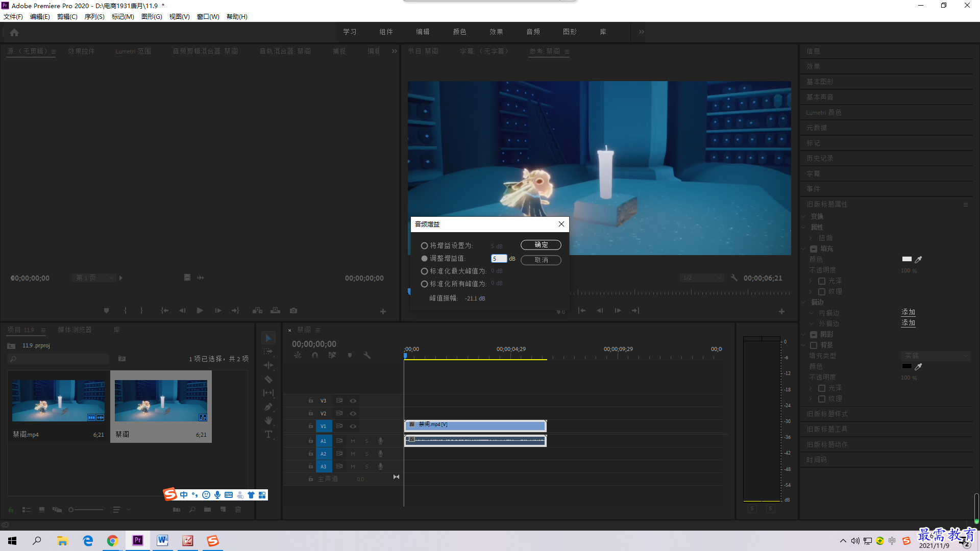This screenshot has height=551, width=980.
Task: Open the 填充类型 实底 dropdown
Action: click(936, 356)
